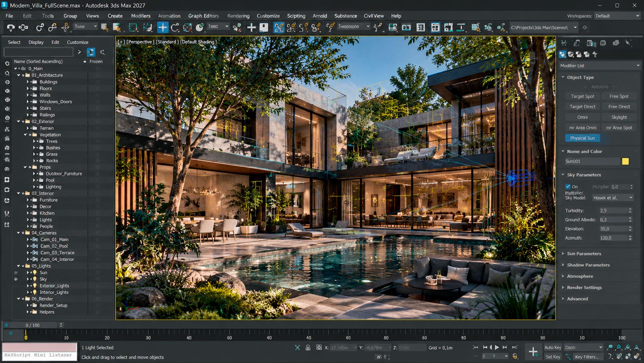The image size is (644, 363).
Task: Click the yellow Sun001 color swatch
Action: 626,162
